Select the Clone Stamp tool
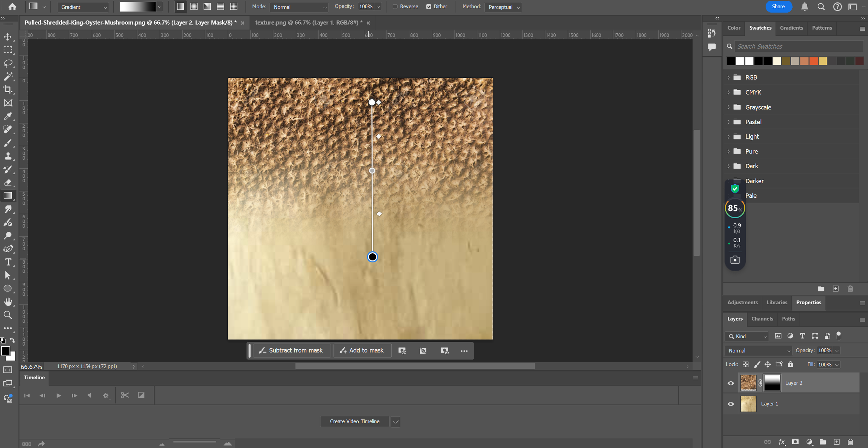The height and width of the screenshot is (448, 868). coord(8,156)
